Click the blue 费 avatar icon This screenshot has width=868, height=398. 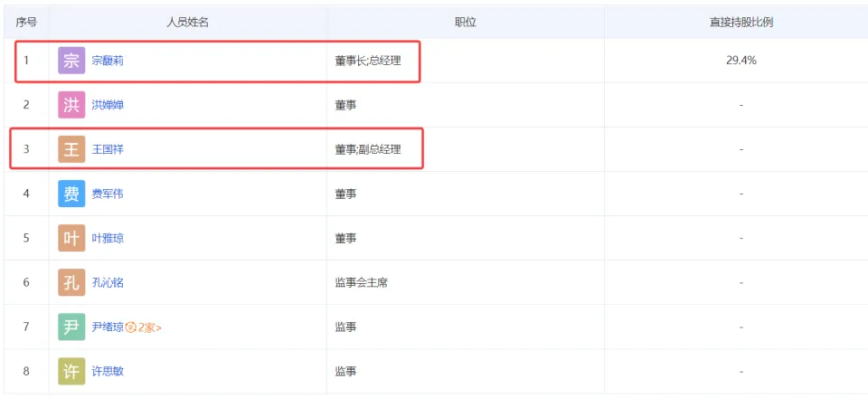[x=71, y=194]
